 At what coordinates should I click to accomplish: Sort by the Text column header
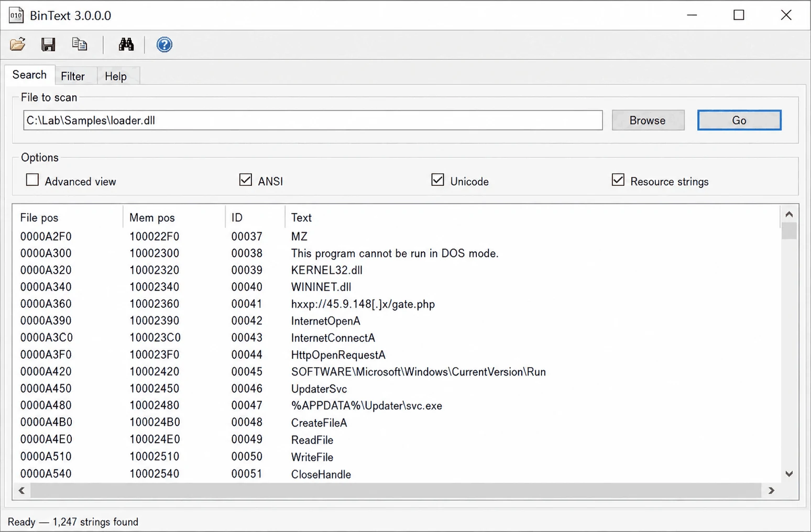(533, 217)
